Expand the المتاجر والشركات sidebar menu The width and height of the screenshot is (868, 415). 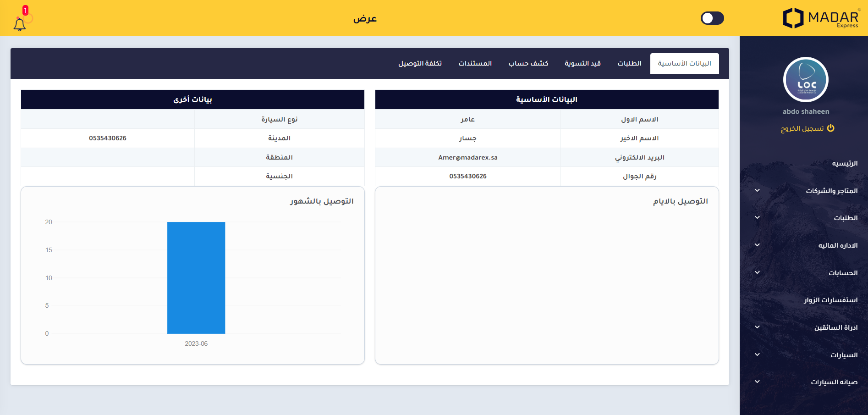pos(831,191)
